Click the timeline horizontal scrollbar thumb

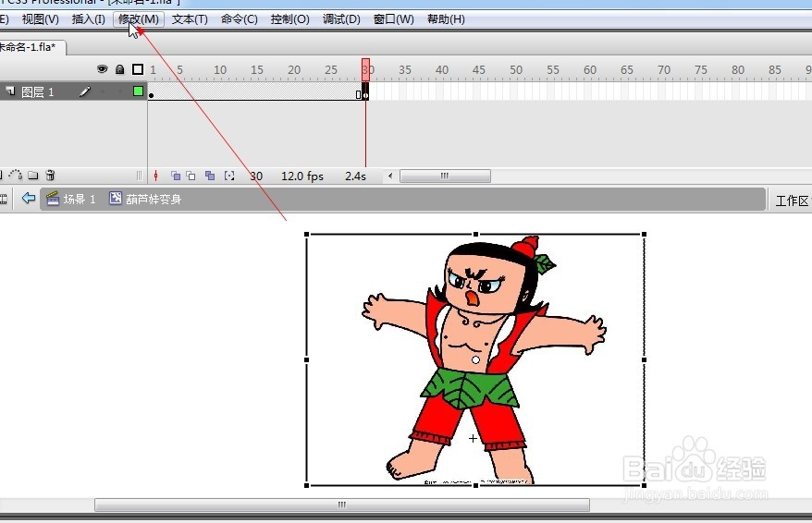pyautogui.click(x=445, y=176)
